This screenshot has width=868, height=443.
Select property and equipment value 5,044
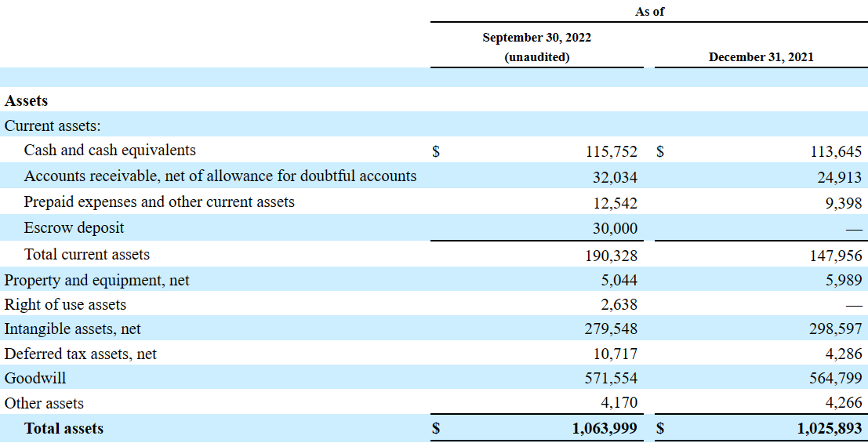click(x=619, y=280)
